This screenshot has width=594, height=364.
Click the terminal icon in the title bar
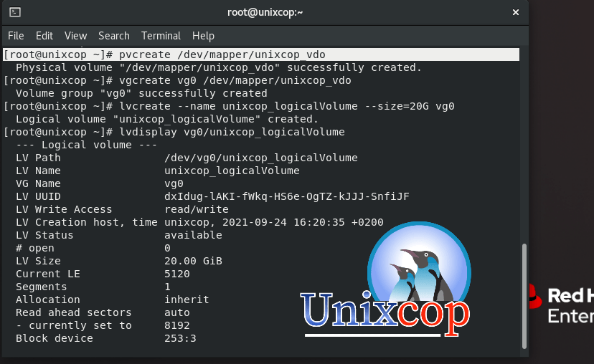(x=15, y=12)
